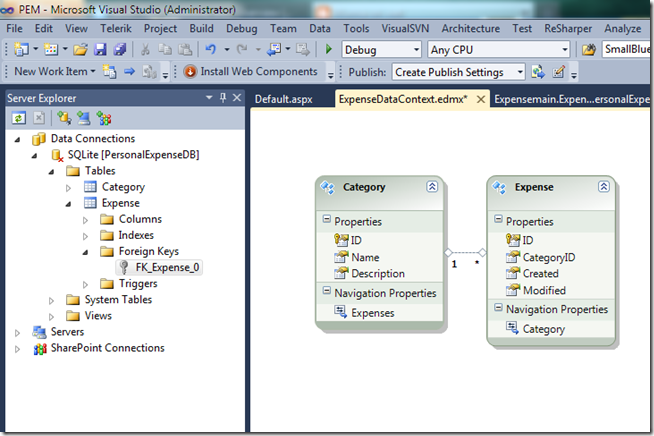Click the Navigate Backward toolbar icon
This screenshot has width=654, height=436.
pos(274,50)
